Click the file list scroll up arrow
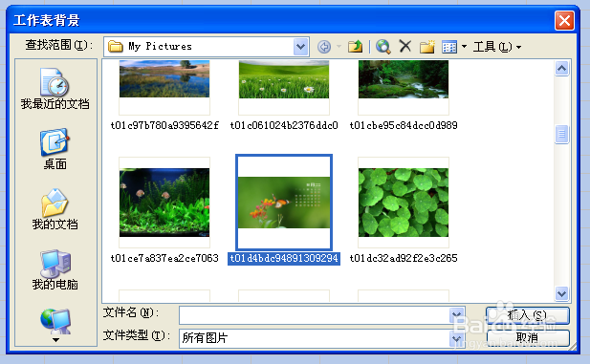Screen dimensions: 590x364 click(x=561, y=68)
